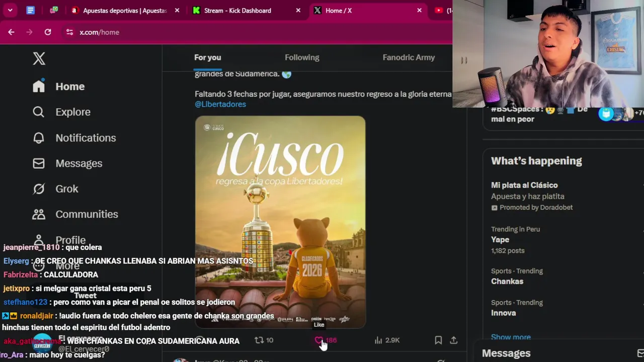Go forward in browser
The height and width of the screenshot is (362, 644).
(x=29, y=32)
